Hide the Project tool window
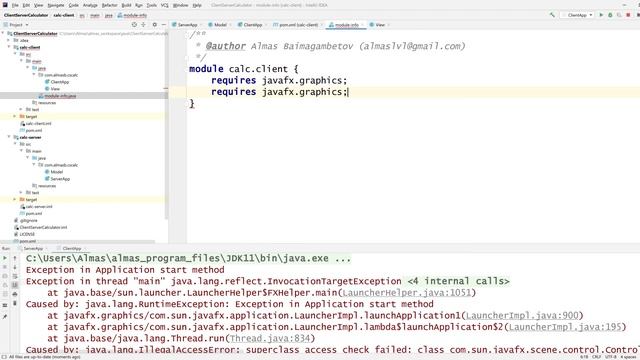The image size is (640, 360). (x=164, y=25)
